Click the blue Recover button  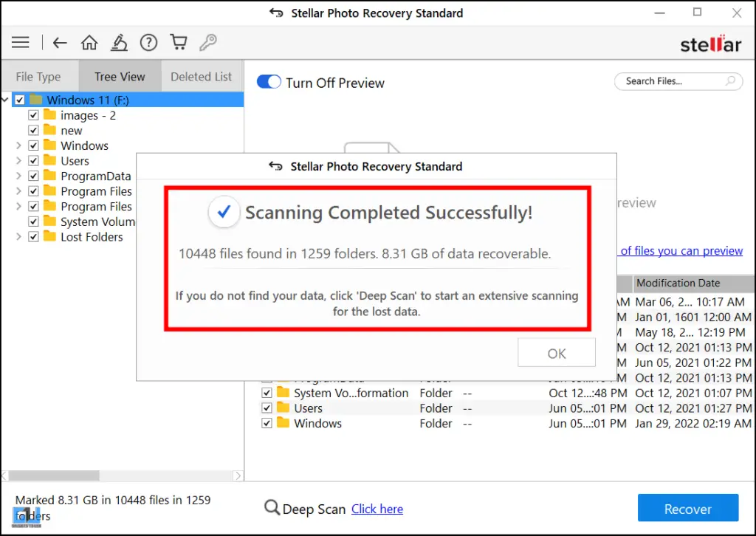coord(687,509)
